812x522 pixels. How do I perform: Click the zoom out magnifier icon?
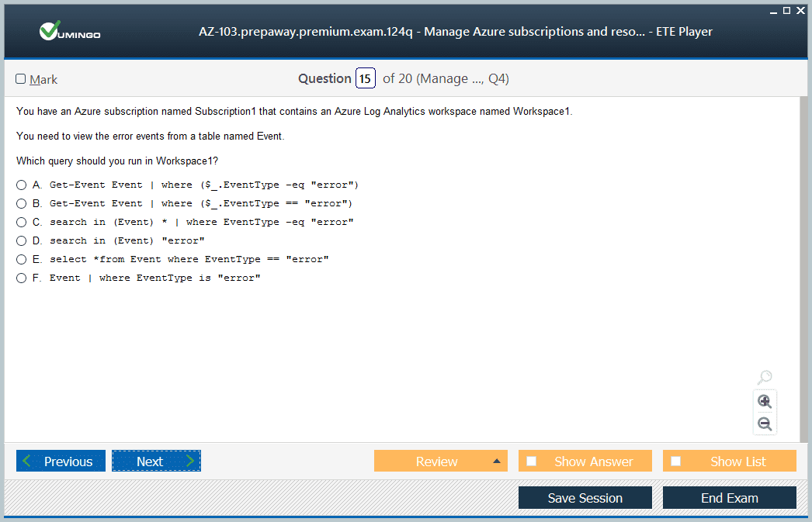point(765,424)
